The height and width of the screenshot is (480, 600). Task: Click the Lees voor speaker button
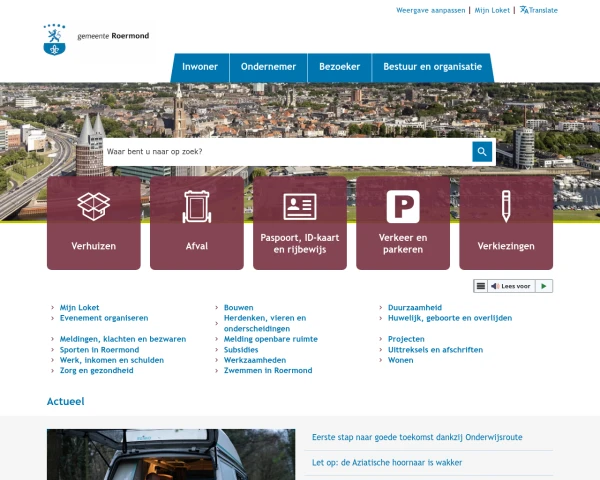pos(512,286)
